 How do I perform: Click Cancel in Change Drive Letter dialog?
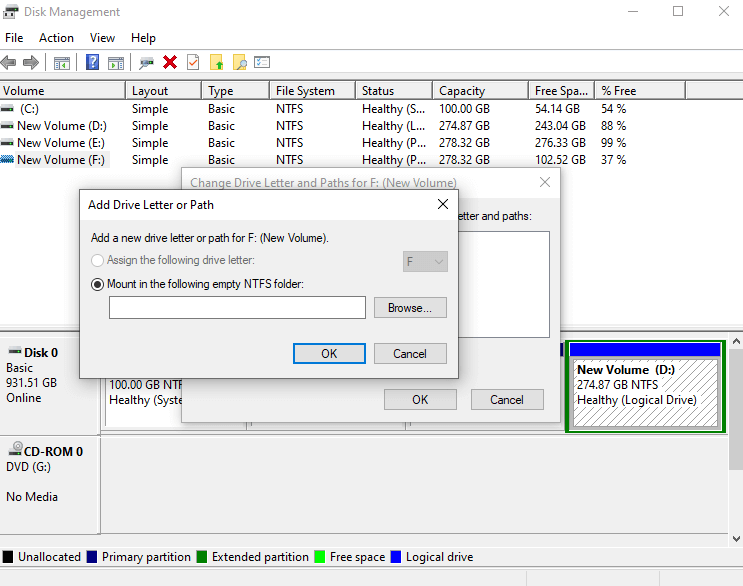click(x=507, y=400)
